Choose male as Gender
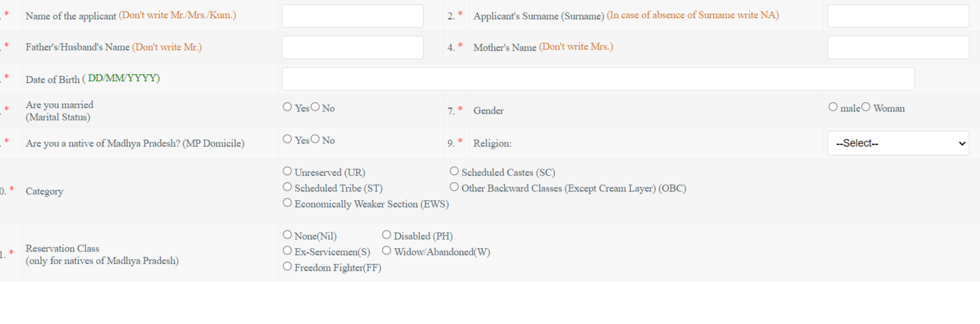Viewport: 980px width, 324px height. click(x=833, y=107)
